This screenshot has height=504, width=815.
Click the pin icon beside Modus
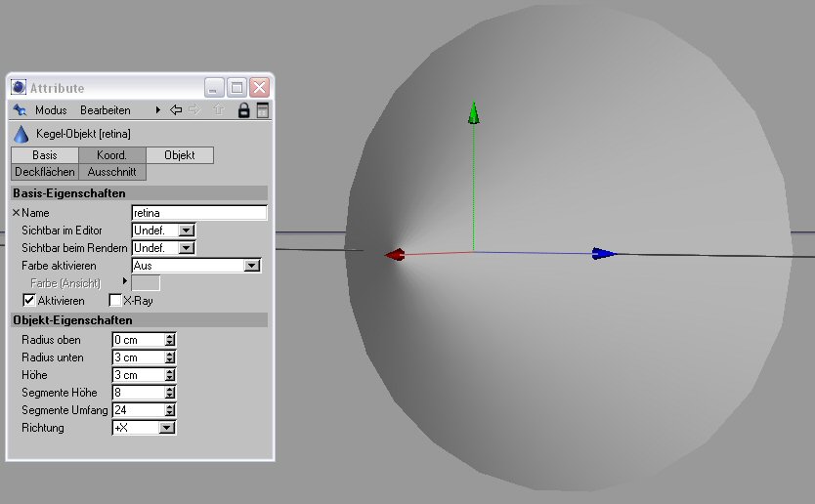[20, 110]
